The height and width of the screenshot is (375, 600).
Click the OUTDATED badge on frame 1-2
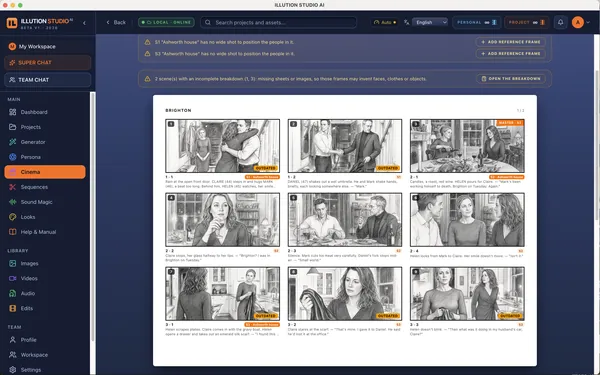click(388, 168)
